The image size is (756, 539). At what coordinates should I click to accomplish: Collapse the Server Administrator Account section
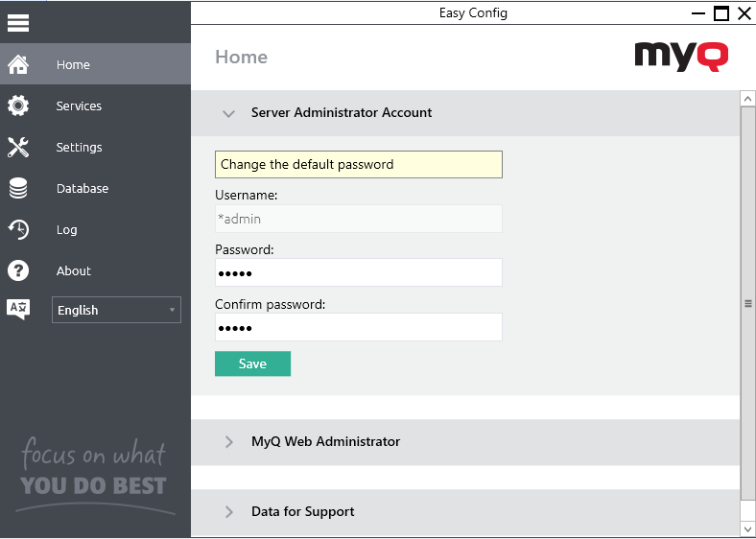(228, 113)
